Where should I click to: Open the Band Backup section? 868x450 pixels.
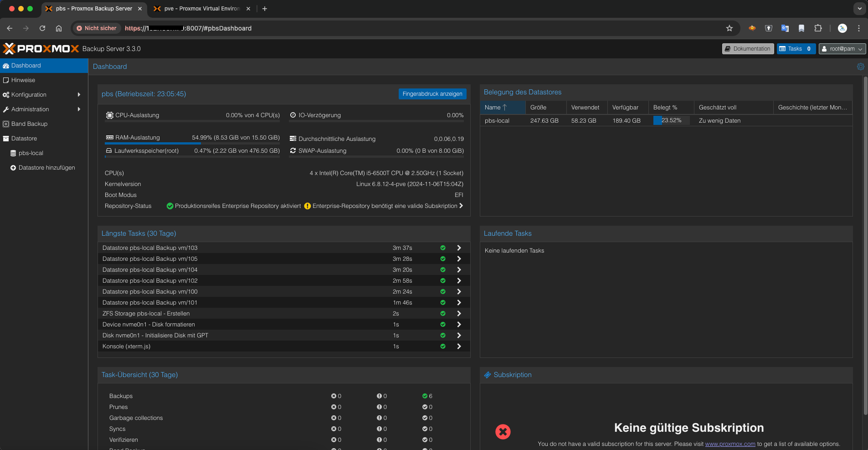coord(29,124)
